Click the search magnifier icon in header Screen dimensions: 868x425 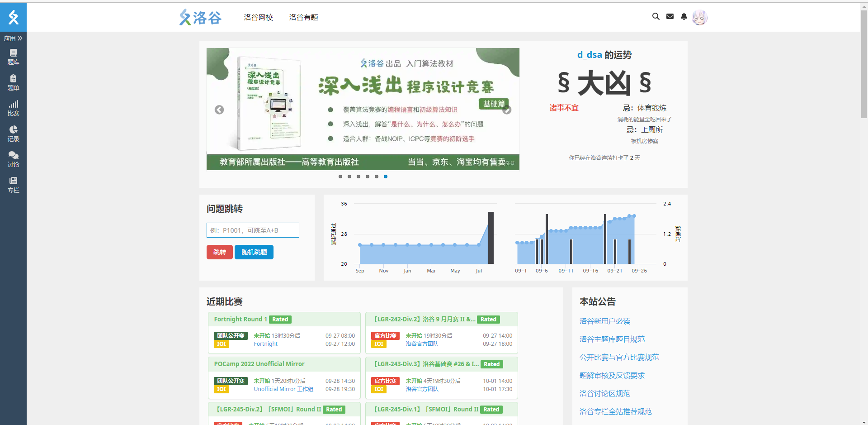656,17
